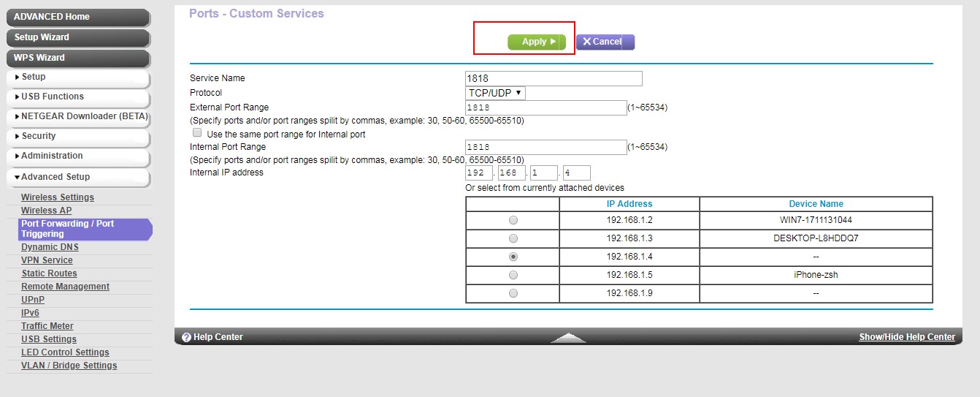980x397 pixels.
Task: Click the Show/Hide Help Center link
Action: click(907, 337)
